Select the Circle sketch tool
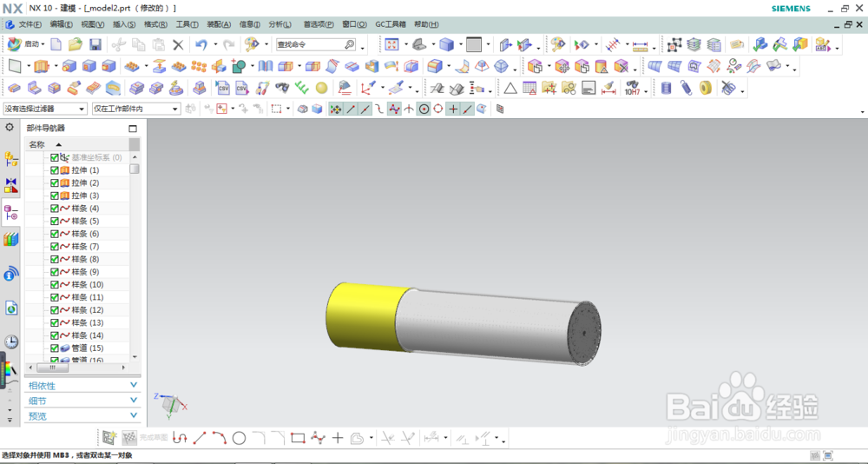 point(239,439)
